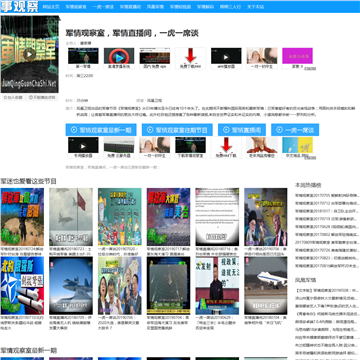Go to 凤凰军情 in the navigation bar
360x360 pixels.
pos(155,7)
